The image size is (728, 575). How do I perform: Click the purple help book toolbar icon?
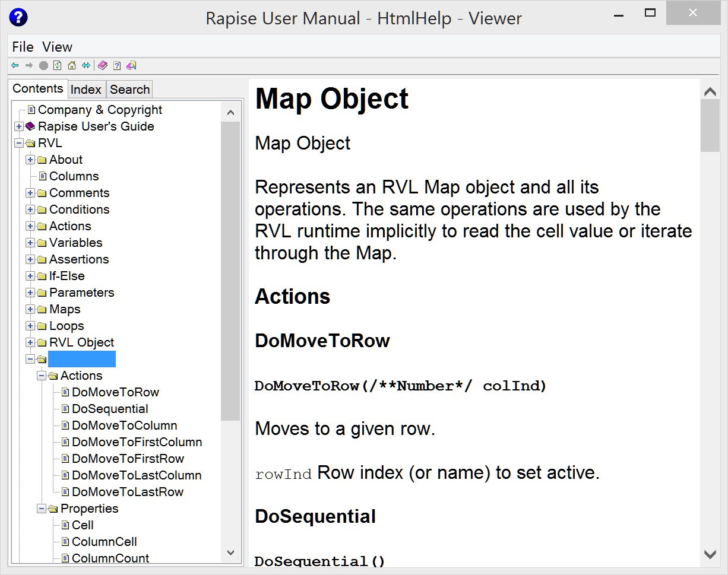(x=103, y=65)
